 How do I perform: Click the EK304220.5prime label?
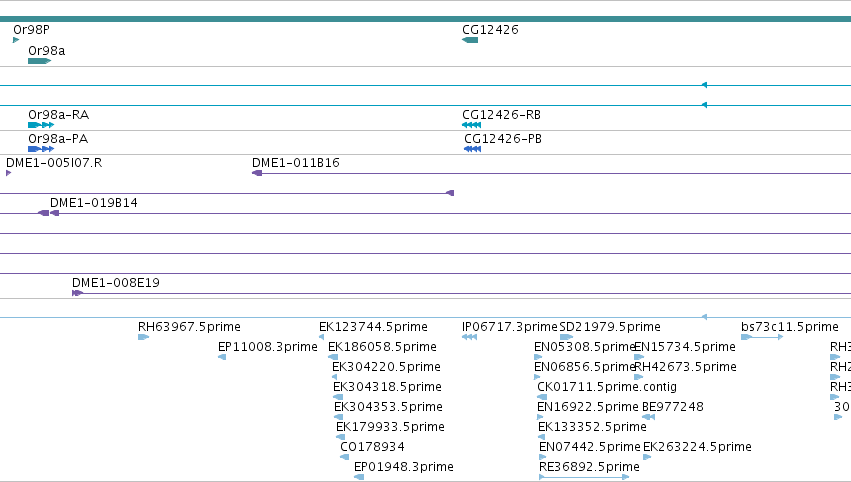coord(386,366)
